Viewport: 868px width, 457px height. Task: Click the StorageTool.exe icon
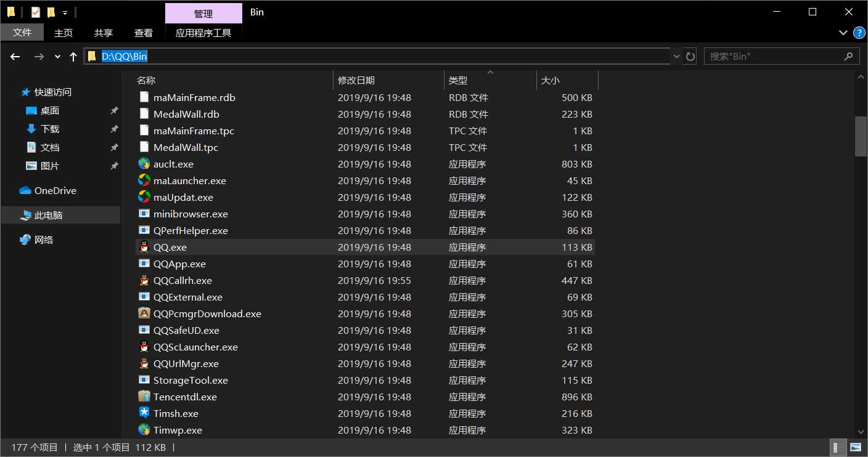tap(144, 380)
